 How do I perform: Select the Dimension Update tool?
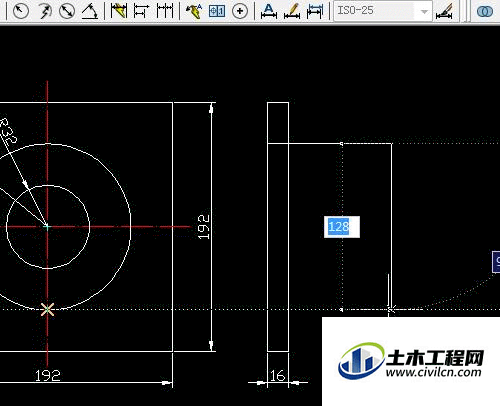click(x=315, y=11)
